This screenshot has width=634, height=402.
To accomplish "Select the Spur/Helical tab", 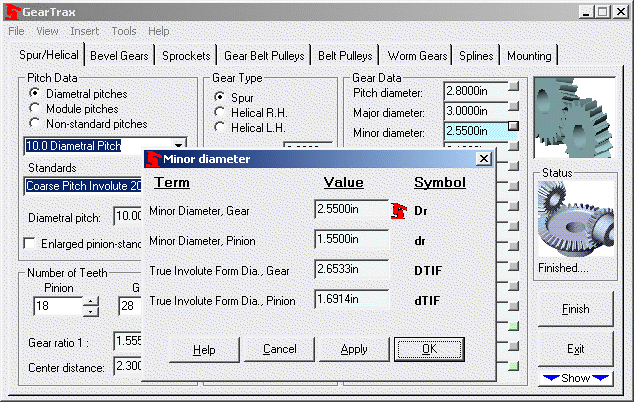I will click(49, 55).
